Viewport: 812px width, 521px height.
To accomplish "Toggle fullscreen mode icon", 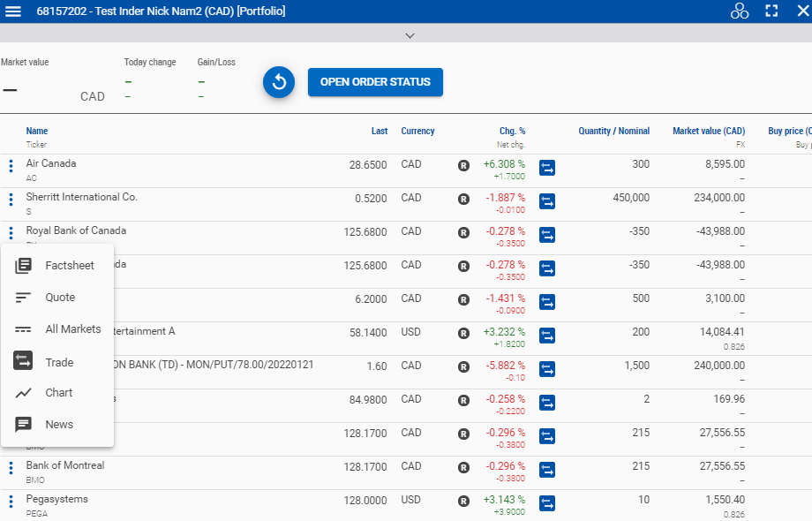I will point(771,11).
